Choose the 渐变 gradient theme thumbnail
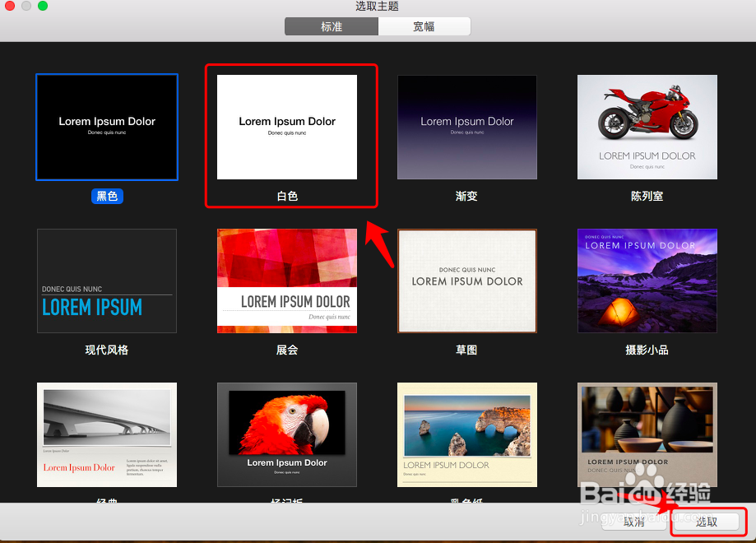Screen dimensions: 756x543 click(467, 127)
